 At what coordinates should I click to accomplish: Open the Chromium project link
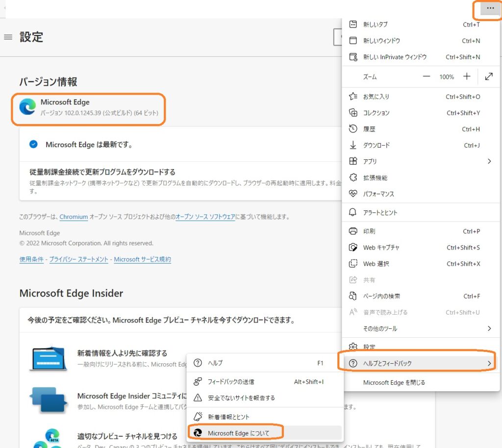pos(74,217)
